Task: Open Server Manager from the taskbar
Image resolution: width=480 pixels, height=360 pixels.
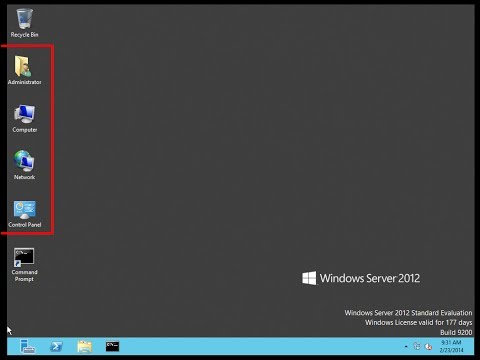Action: pyautogui.click(x=27, y=346)
